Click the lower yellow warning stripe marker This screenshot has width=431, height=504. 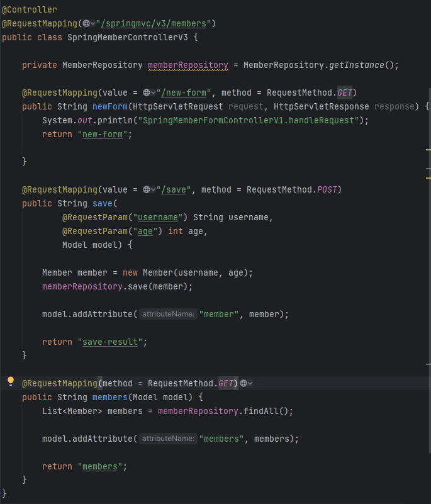[x=428, y=177]
